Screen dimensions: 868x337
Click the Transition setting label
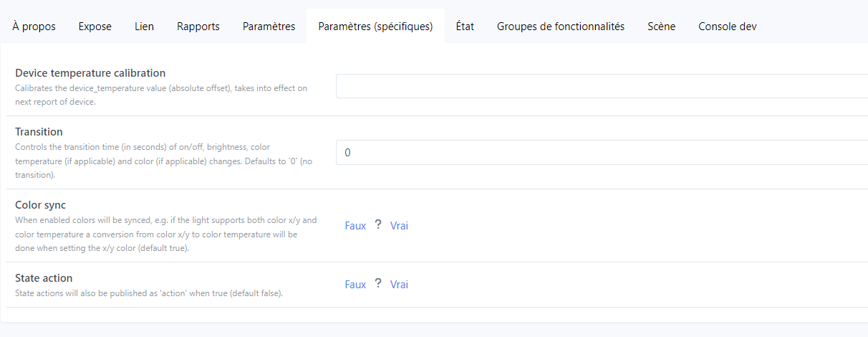39,132
